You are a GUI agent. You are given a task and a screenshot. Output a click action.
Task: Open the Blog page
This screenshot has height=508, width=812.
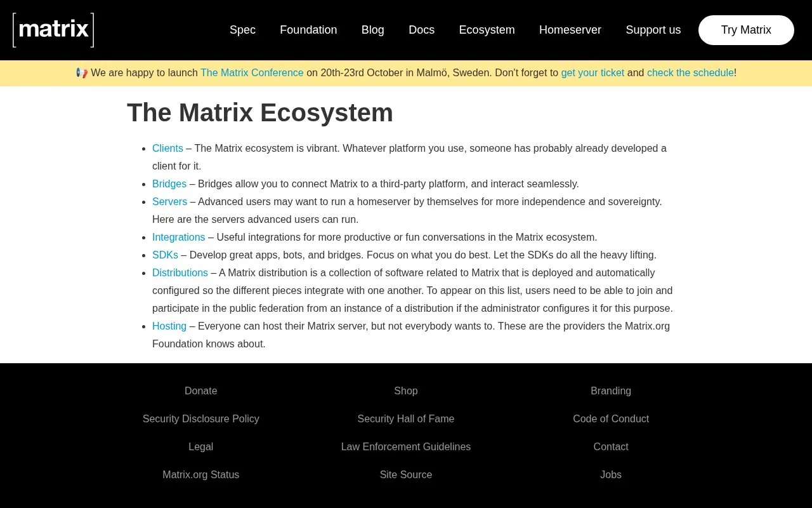point(372,30)
